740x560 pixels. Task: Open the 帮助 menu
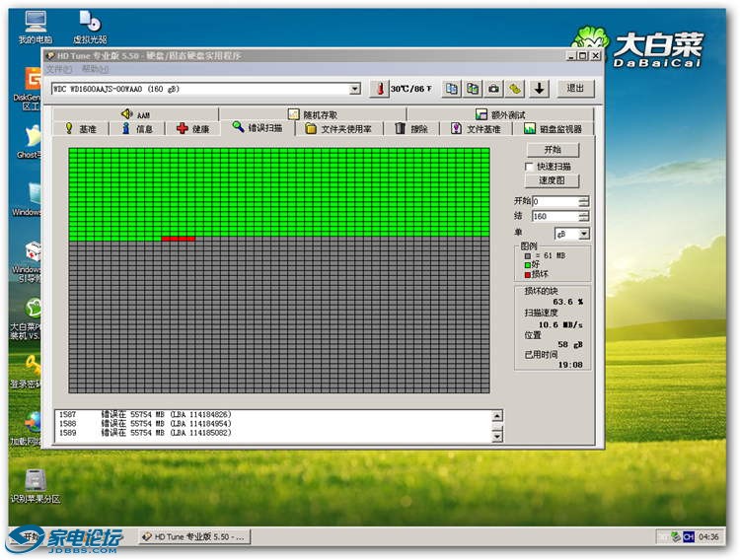[x=95, y=69]
